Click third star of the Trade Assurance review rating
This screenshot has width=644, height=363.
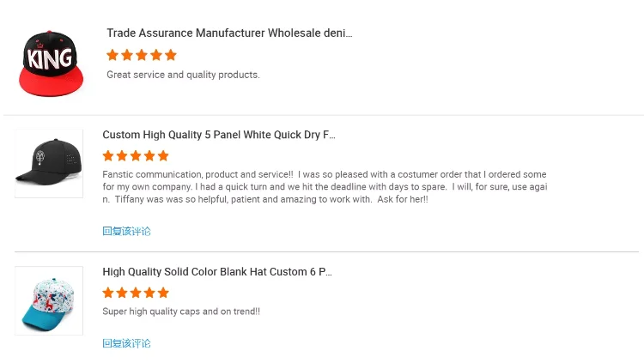tap(142, 55)
